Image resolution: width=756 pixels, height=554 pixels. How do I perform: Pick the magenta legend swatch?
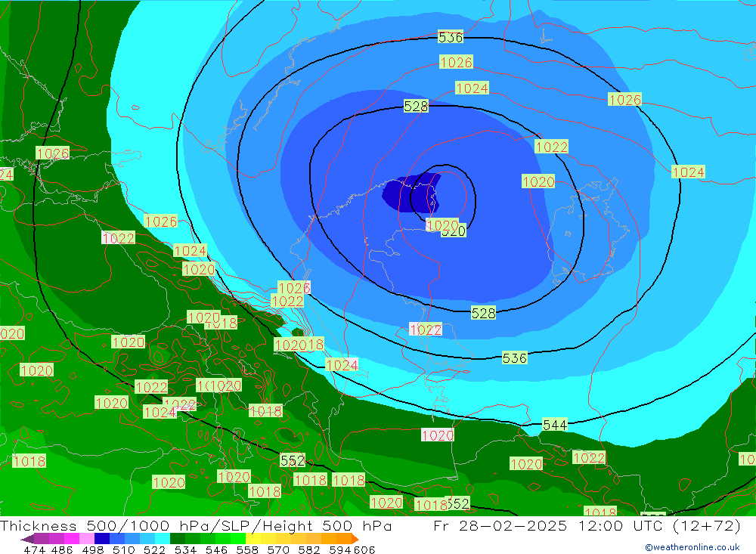tap(71, 539)
